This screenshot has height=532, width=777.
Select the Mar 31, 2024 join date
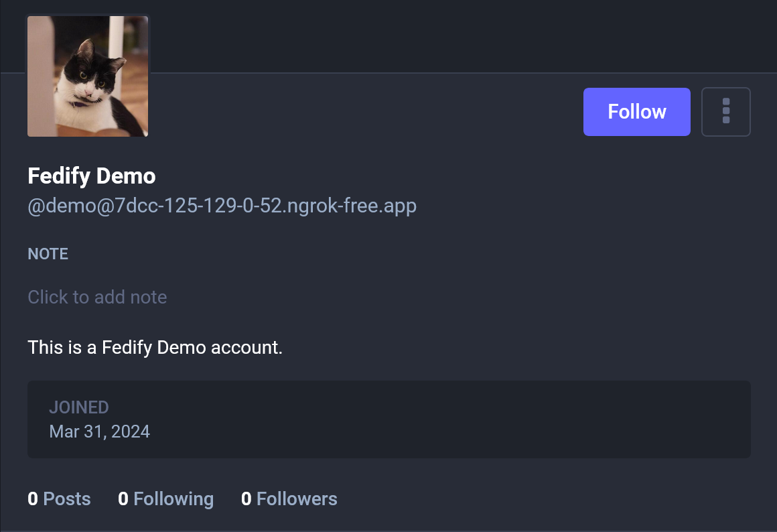coord(99,431)
